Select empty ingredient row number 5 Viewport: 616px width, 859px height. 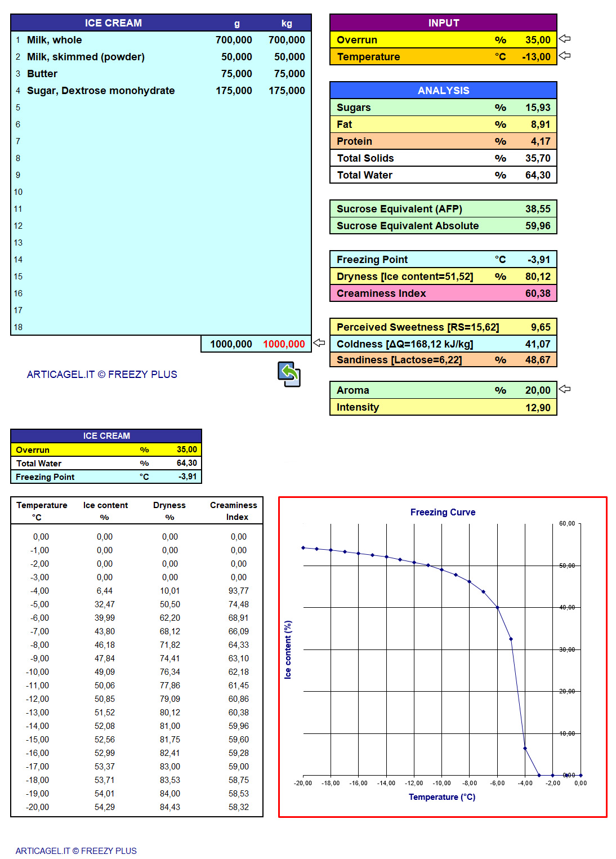pyautogui.click(x=161, y=108)
